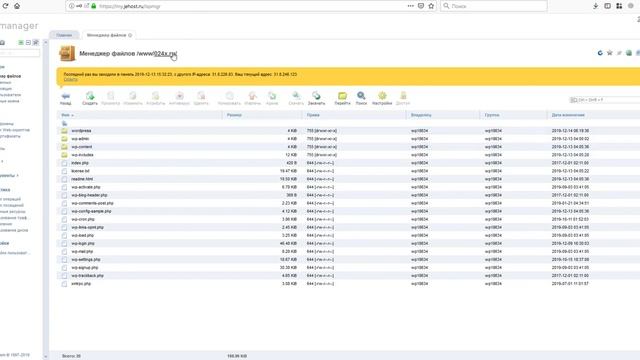Screen dimensions: 640x360
Task: Collapse the left sidebar with the arrow handle
Action: click(x=46, y=42)
